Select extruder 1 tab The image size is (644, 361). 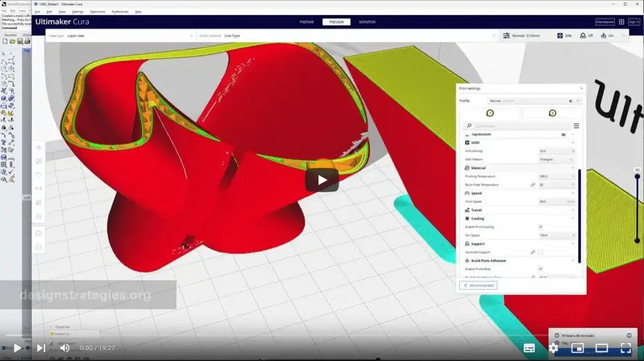490,113
